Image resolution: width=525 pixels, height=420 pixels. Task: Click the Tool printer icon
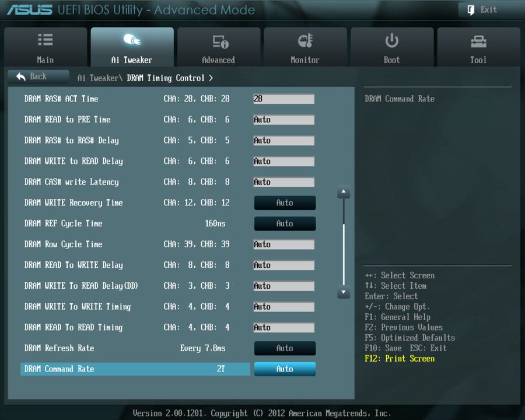478,42
